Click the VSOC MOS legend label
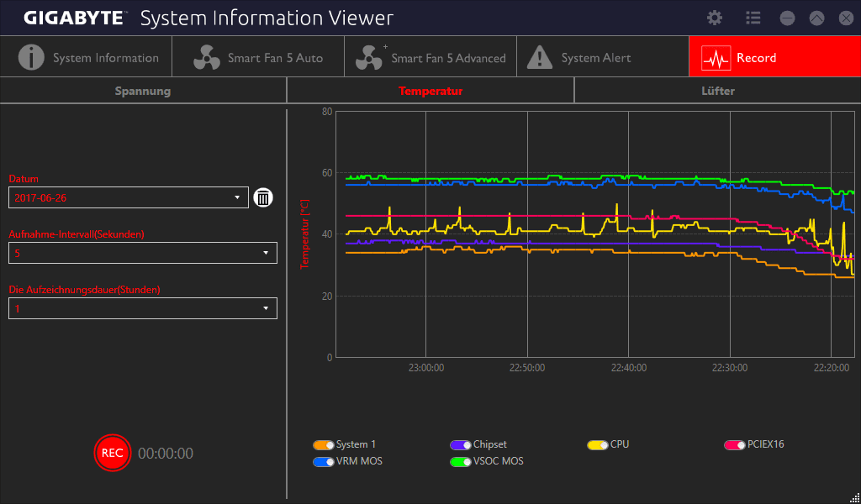The image size is (861, 504). click(499, 462)
